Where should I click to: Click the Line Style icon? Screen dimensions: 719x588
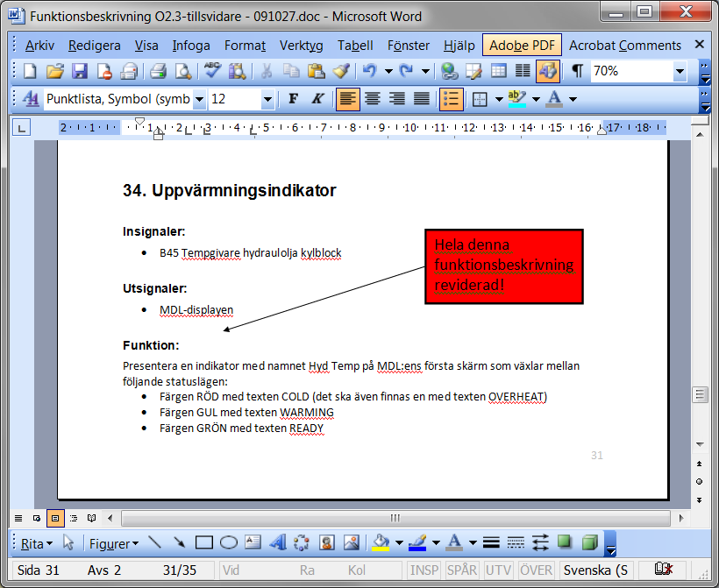491,543
